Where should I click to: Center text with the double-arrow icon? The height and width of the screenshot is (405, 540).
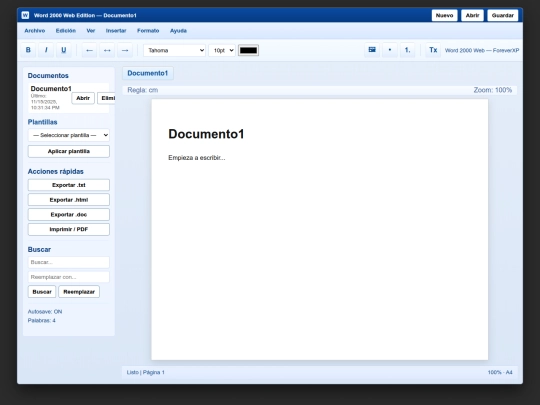107,50
